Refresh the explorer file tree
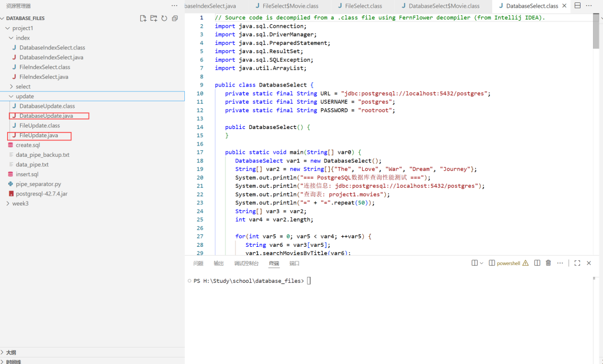Screen dimensions: 603x364 pos(164,18)
